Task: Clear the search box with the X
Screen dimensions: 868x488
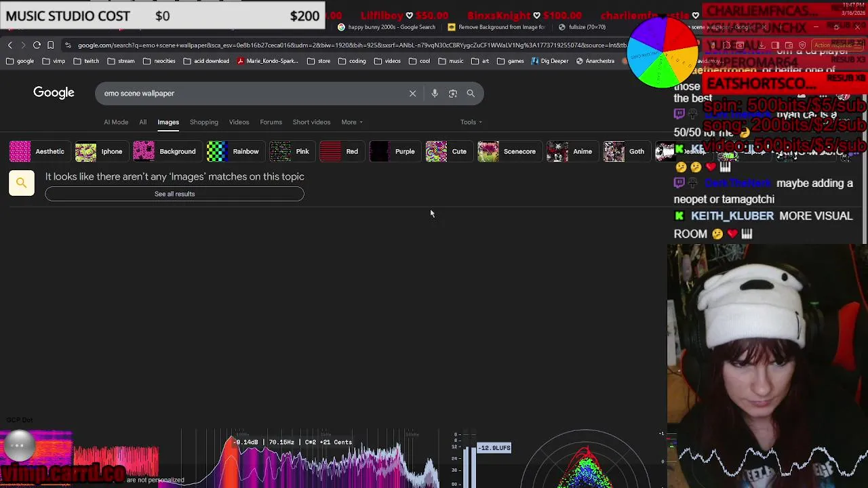Action: pos(412,94)
